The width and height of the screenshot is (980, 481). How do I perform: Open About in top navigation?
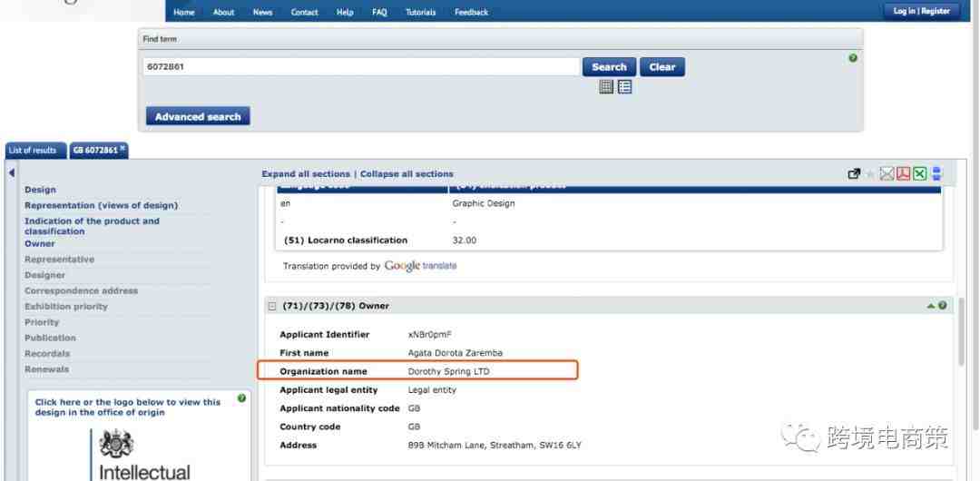223,12
